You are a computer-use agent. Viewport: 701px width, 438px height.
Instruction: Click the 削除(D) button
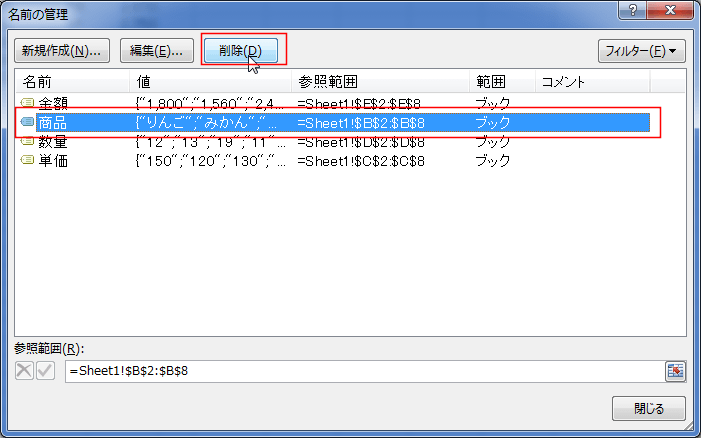click(x=241, y=51)
